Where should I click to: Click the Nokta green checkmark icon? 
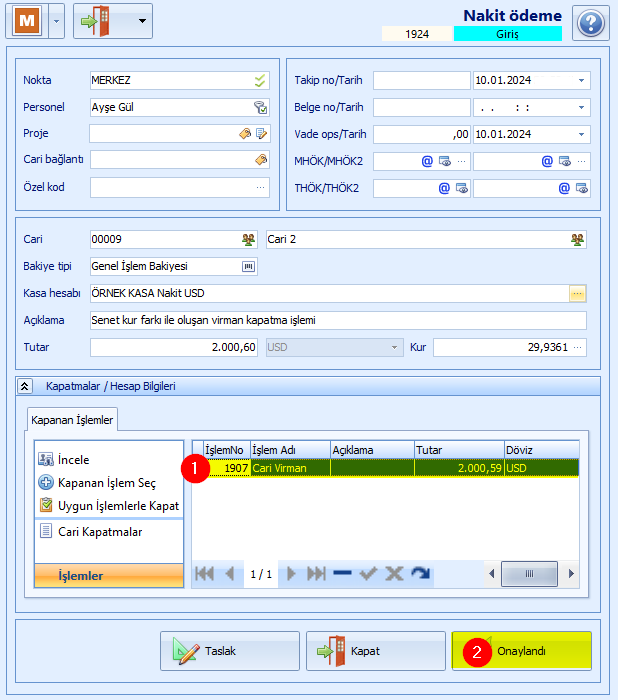tap(260, 80)
